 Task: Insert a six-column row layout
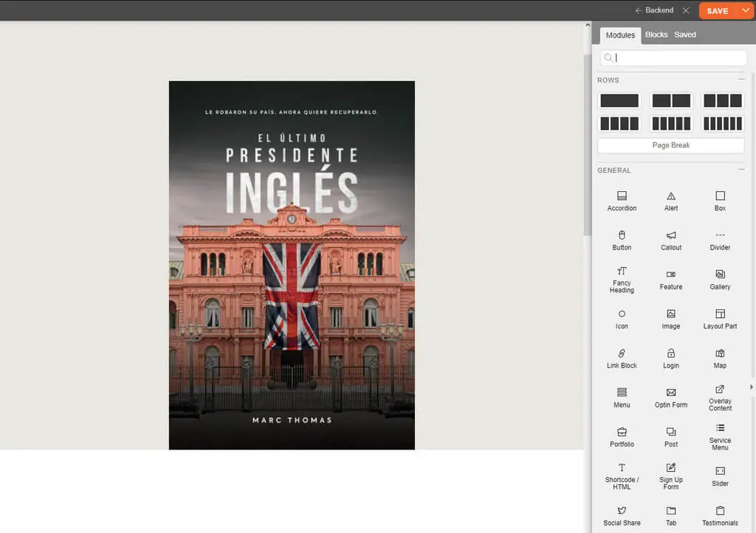722,123
